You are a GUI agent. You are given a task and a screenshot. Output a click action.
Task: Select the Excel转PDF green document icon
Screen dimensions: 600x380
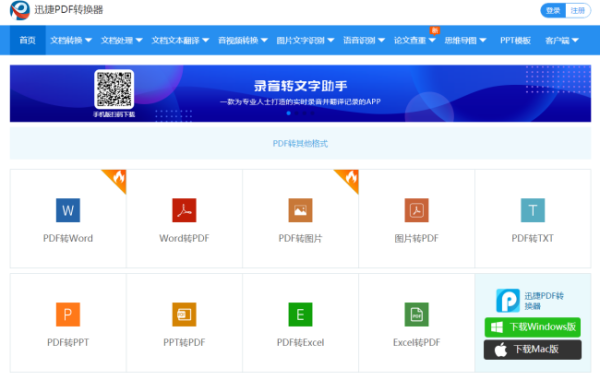[417, 314]
